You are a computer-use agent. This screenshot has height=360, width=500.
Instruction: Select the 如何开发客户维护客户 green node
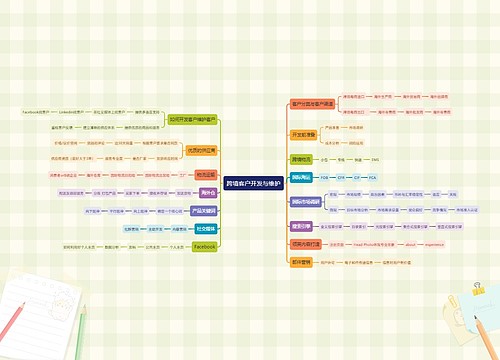tap(192, 119)
